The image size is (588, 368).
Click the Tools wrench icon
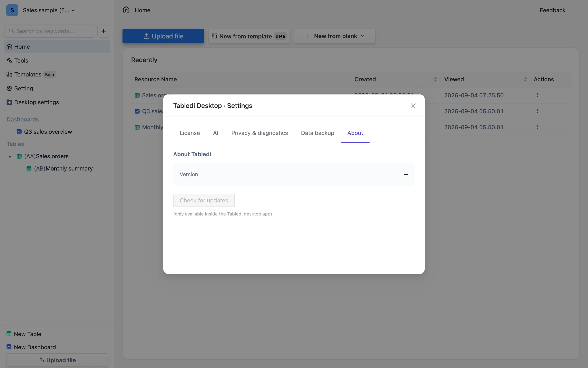[9, 60]
